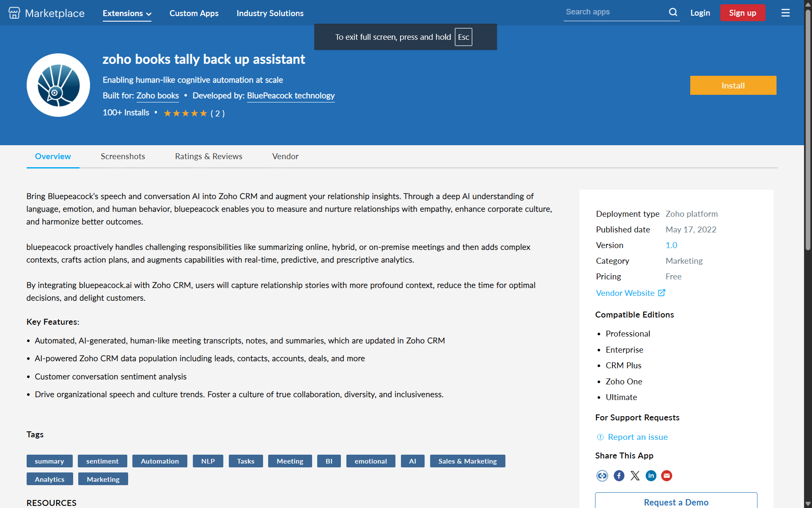
Task: Click the Analytics tag
Action: pyautogui.click(x=50, y=479)
